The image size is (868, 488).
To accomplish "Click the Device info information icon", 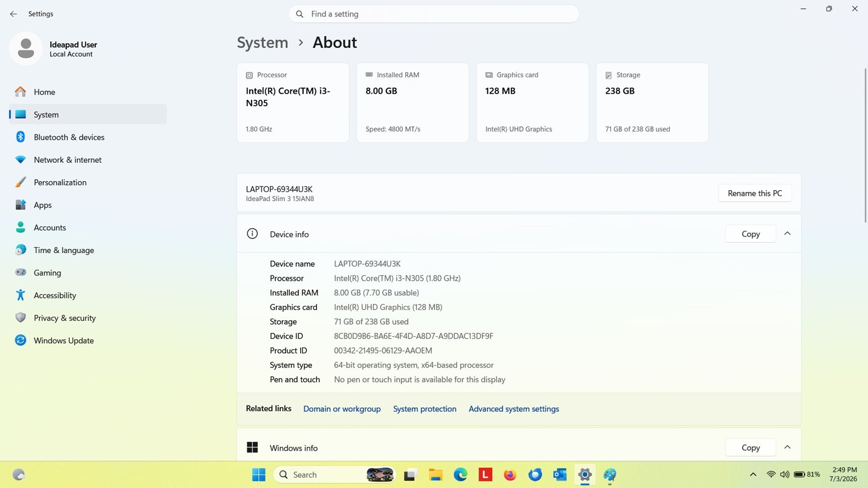I will coord(253,234).
